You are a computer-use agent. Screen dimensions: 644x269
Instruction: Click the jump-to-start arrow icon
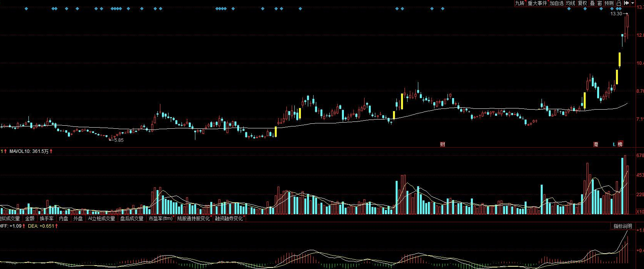click(626, 3)
